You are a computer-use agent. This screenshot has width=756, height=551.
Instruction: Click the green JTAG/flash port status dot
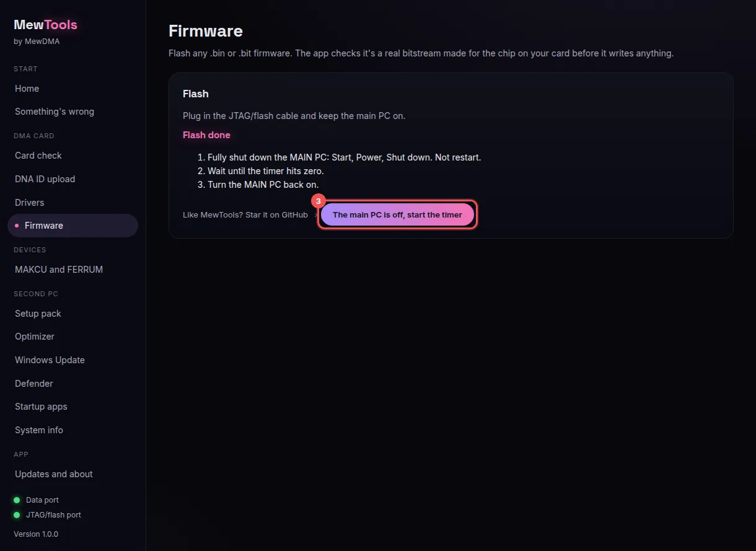[x=17, y=515]
